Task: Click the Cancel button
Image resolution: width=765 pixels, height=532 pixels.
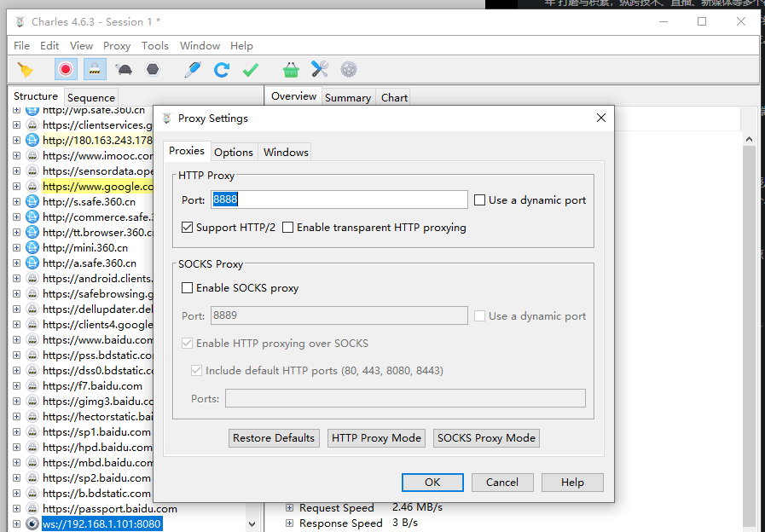Action: tap(502, 483)
